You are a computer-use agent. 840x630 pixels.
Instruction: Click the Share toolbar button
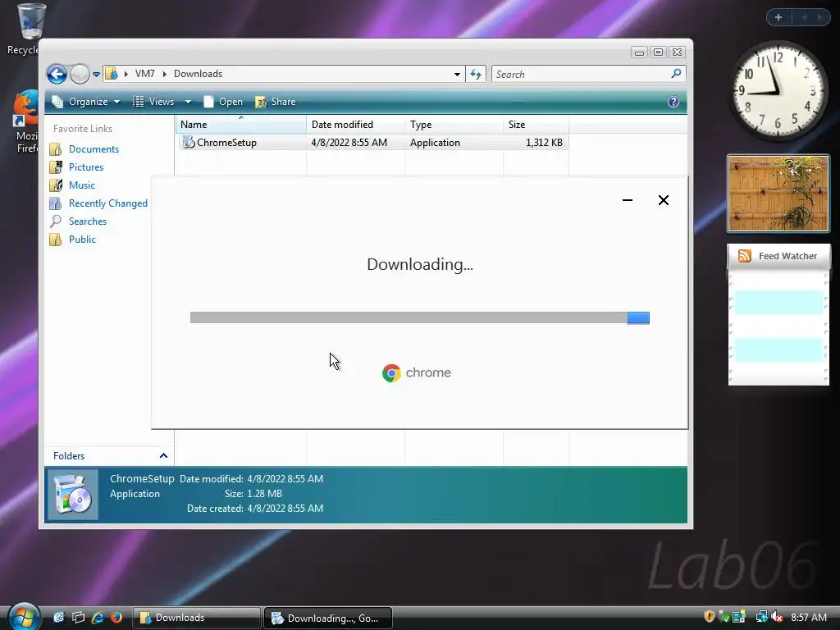click(276, 102)
